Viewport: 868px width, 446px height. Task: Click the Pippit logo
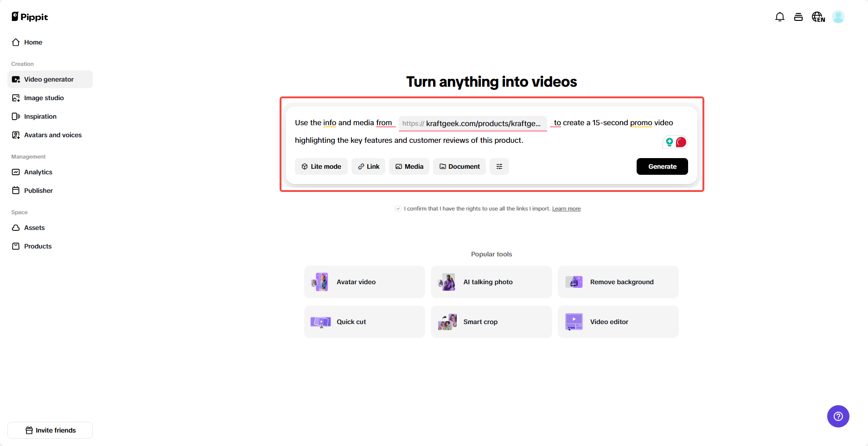point(29,17)
